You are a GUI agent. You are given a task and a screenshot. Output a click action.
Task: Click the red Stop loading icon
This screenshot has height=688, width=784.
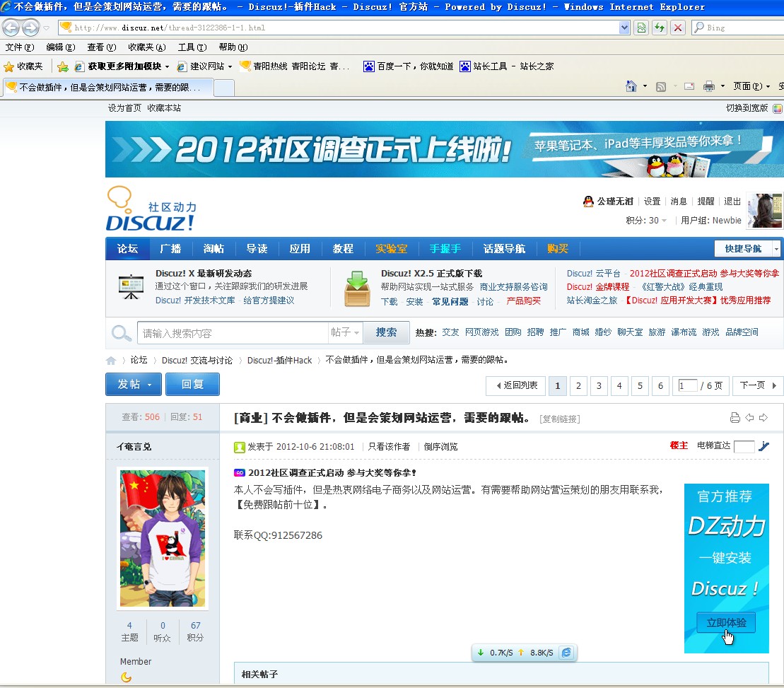point(677,28)
